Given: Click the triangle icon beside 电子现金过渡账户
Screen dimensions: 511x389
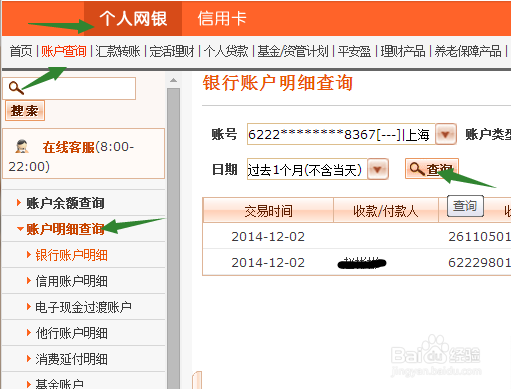Looking at the screenshot, I should click(x=29, y=307).
